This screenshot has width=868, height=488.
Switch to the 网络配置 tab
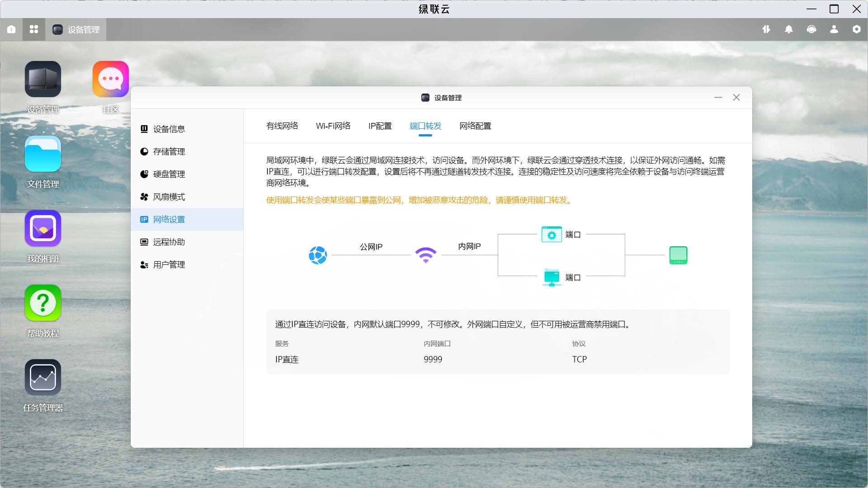(475, 126)
